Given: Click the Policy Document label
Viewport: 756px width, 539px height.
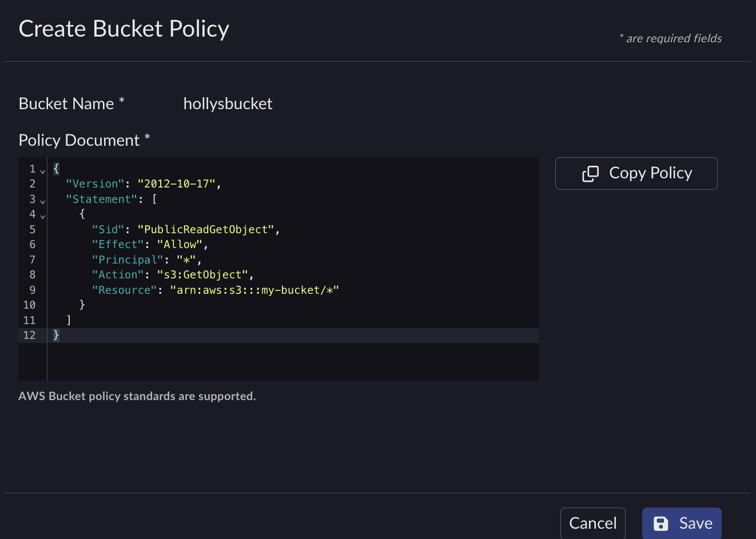Looking at the screenshot, I should click(84, 140).
